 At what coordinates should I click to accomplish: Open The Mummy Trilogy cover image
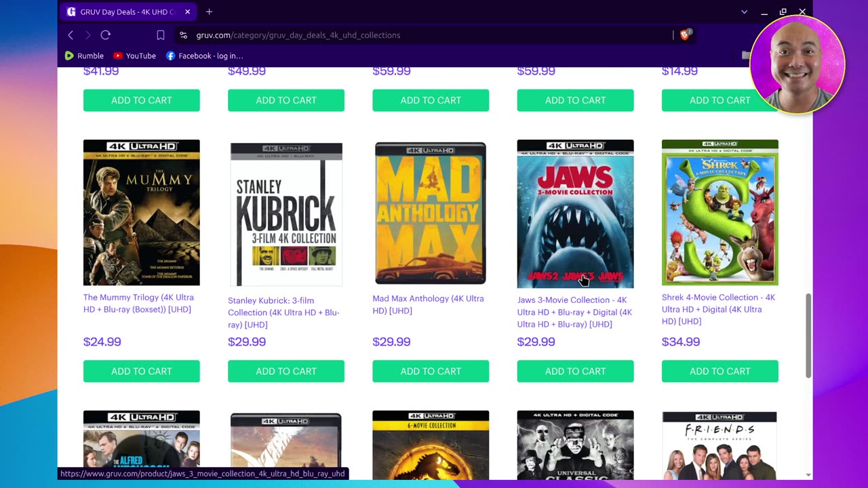click(142, 213)
